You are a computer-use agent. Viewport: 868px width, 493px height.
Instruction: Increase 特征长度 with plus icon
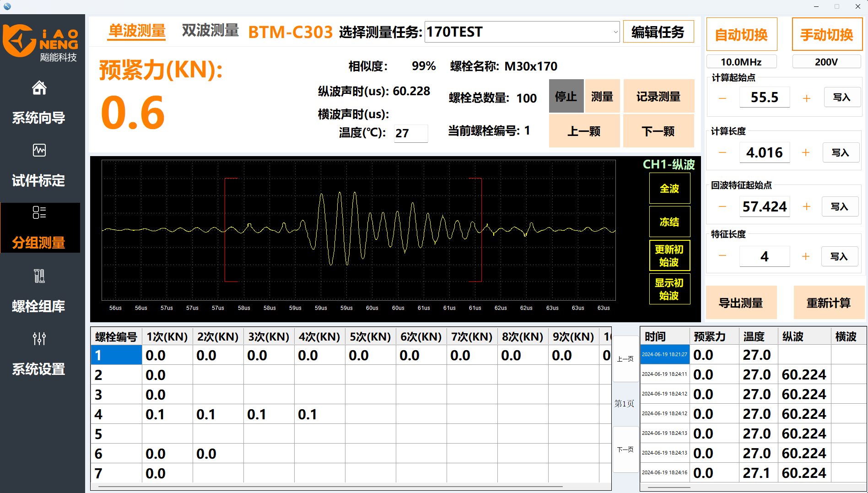[806, 256]
